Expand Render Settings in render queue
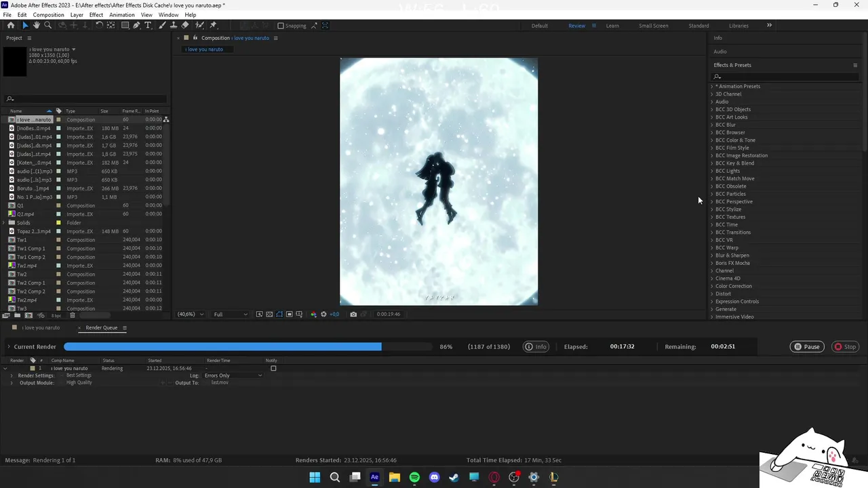 (x=12, y=375)
